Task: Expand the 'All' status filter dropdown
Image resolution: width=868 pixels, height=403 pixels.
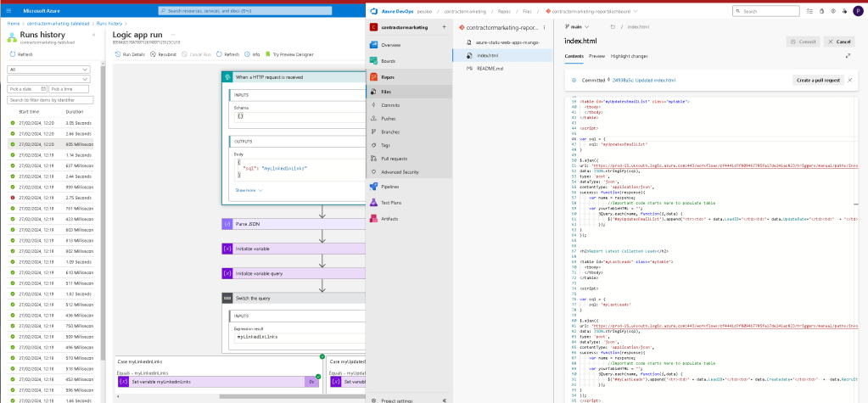Action: [x=48, y=70]
